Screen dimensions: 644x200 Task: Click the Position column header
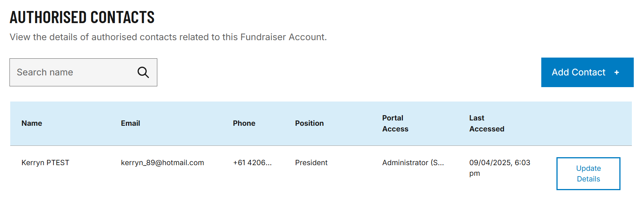(309, 123)
